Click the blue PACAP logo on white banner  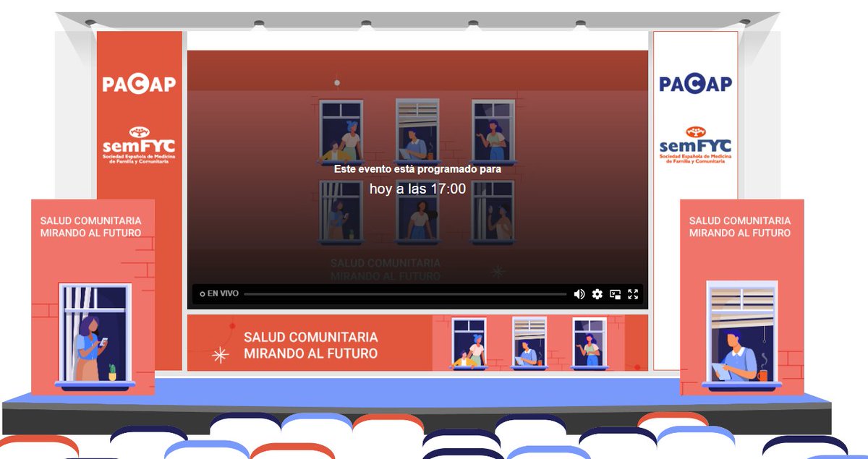pos(695,83)
